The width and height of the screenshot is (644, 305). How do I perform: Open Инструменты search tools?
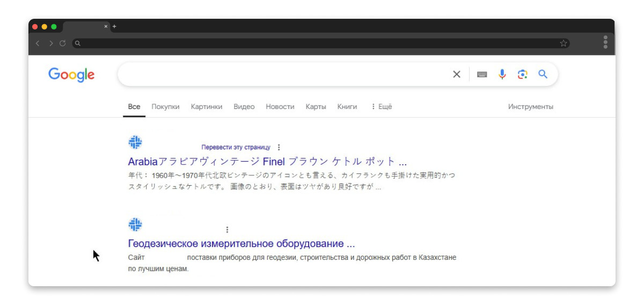(530, 107)
